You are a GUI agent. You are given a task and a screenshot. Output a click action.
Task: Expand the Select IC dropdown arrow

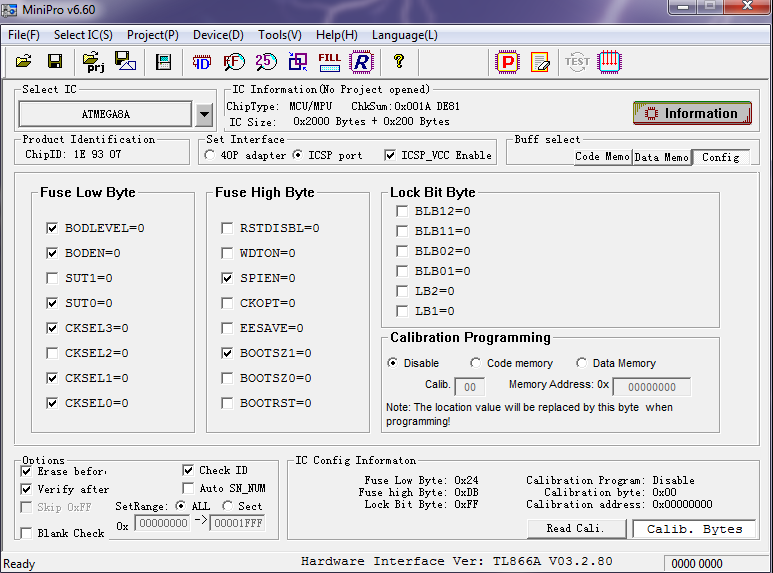[204, 114]
